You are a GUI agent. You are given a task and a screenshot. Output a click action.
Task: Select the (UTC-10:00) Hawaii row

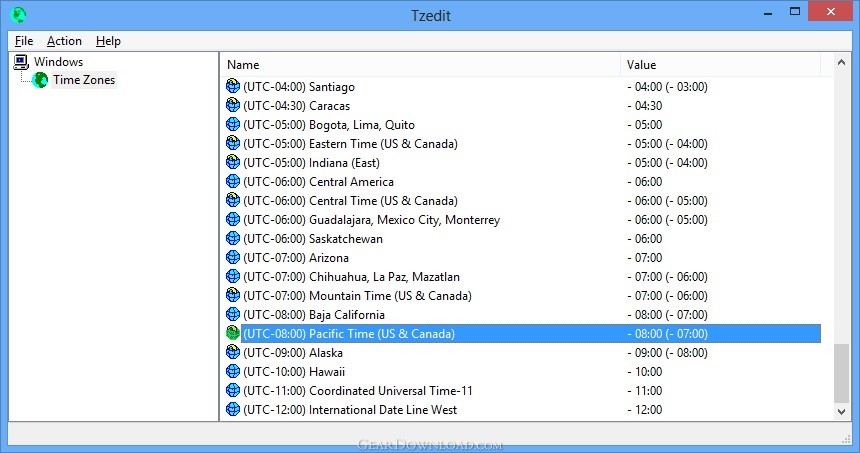tap(523, 372)
